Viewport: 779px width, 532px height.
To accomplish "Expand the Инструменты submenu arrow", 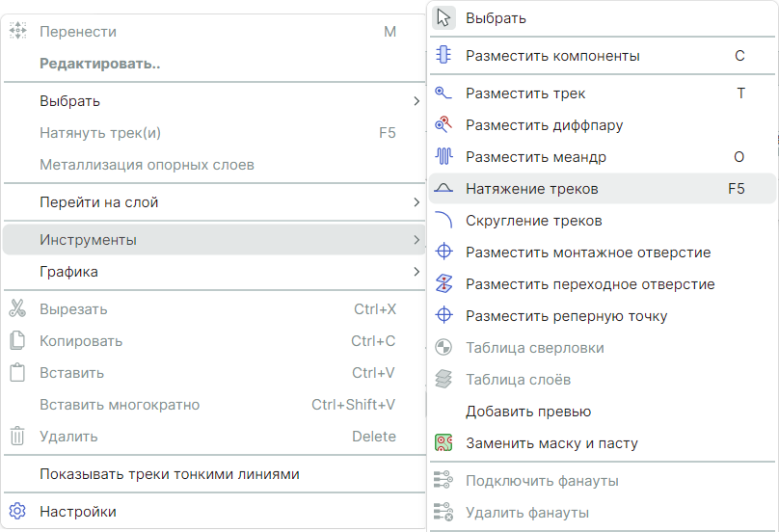I will [416, 239].
